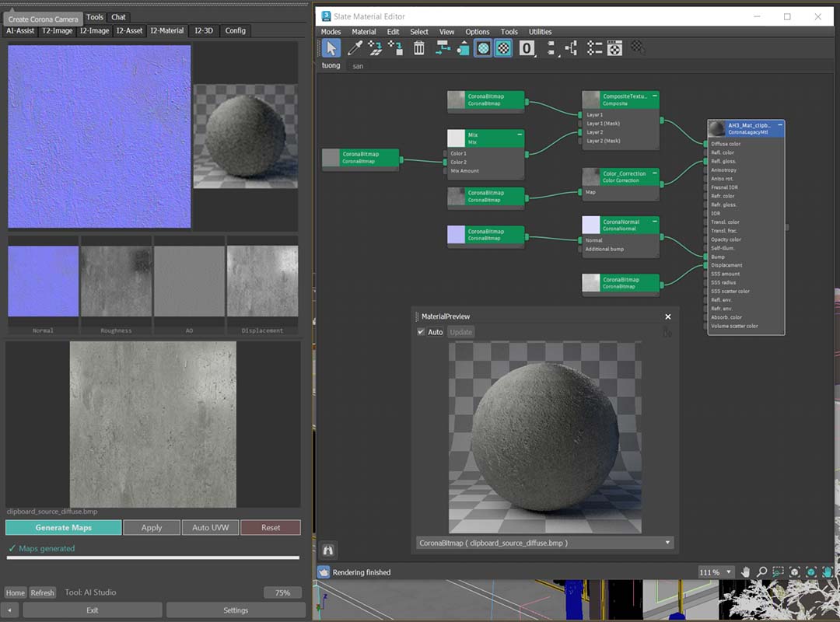
Task: Click the 75% progress slider
Action: click(x=282, y=592)
